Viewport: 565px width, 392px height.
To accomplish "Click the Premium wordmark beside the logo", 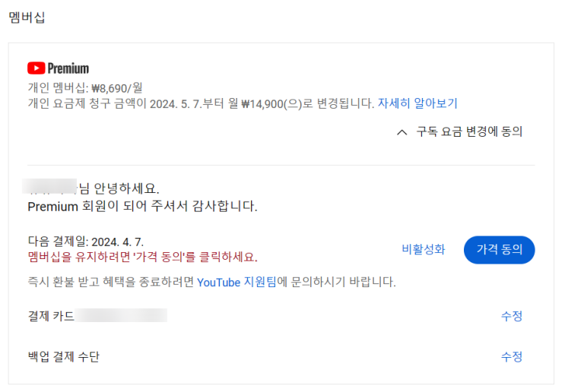I will point(68,68).
